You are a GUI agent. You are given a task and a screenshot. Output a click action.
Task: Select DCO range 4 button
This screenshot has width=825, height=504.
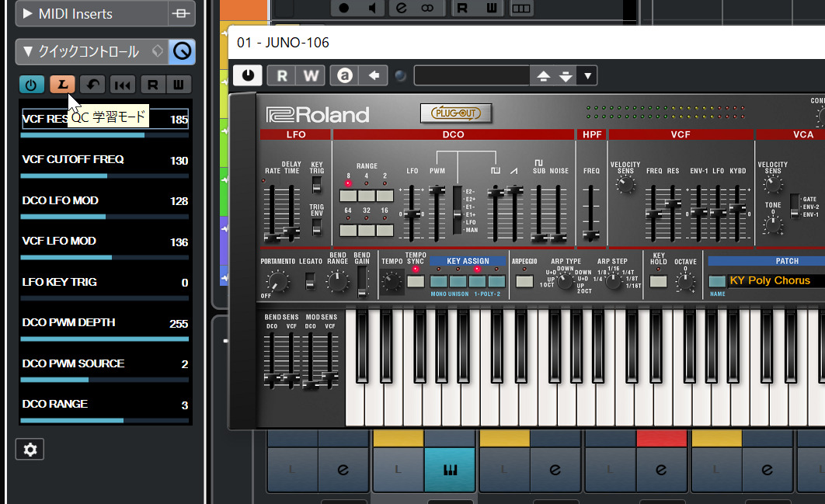(x=366, y=196)
